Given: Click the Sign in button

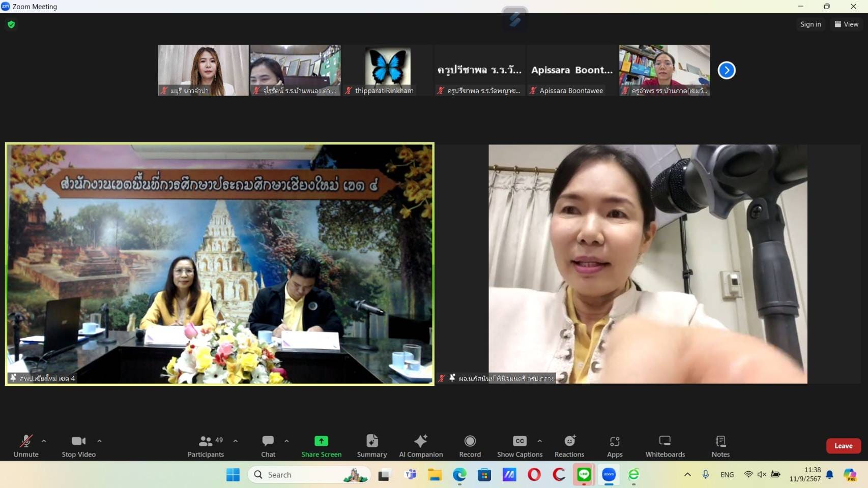Looking at the screenshot, I should tap(811, 24).
